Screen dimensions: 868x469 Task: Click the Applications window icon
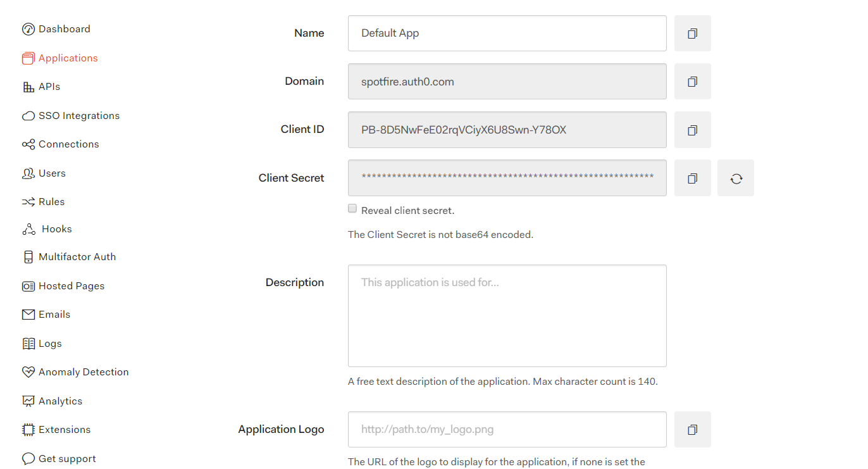point(28,58)
